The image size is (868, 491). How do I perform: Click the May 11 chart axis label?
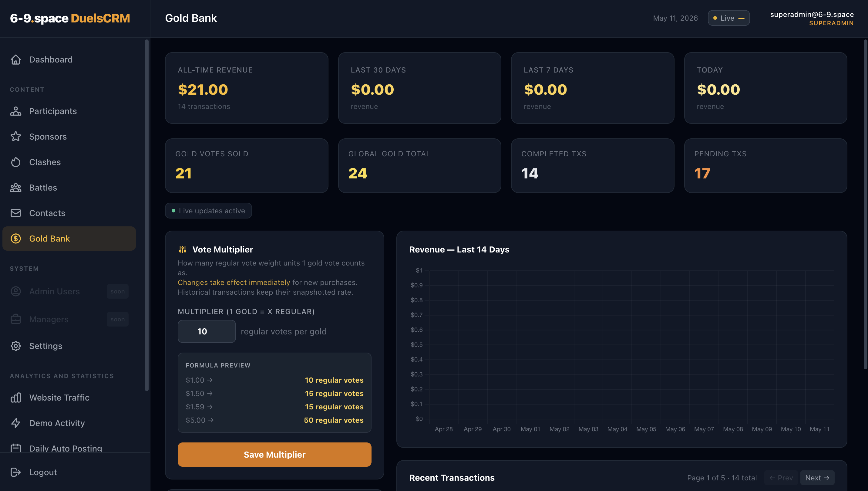pyautogui.click(x=819, y=429)
